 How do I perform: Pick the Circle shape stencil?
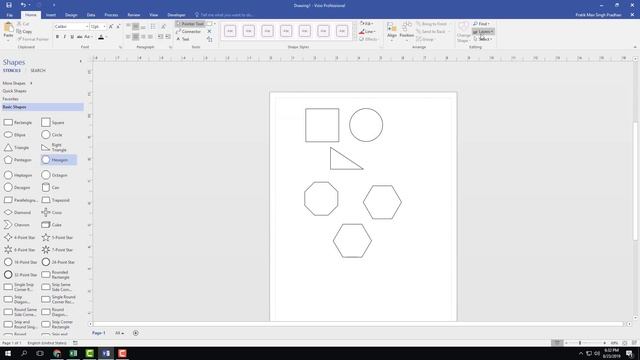tap(52, 135)
